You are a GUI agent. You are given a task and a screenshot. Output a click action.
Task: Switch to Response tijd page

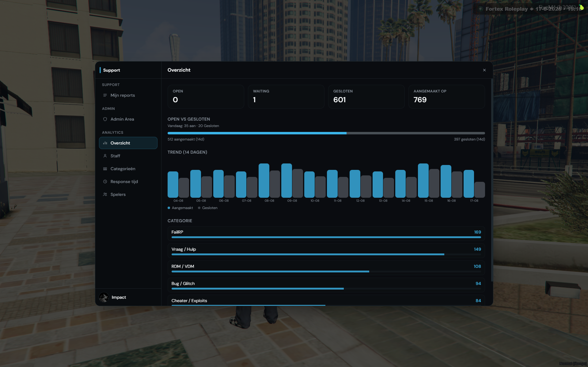point(128,182)
